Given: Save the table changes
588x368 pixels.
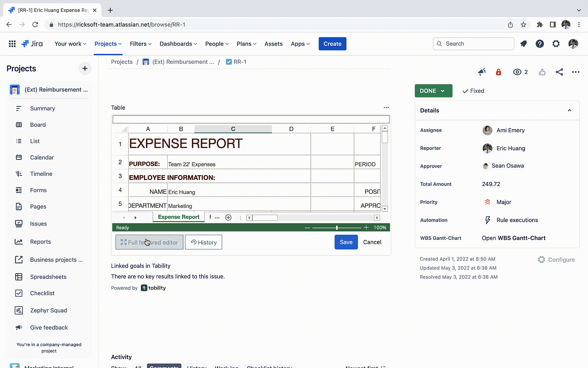Looking at the screenshot, I should click(346, 242).
